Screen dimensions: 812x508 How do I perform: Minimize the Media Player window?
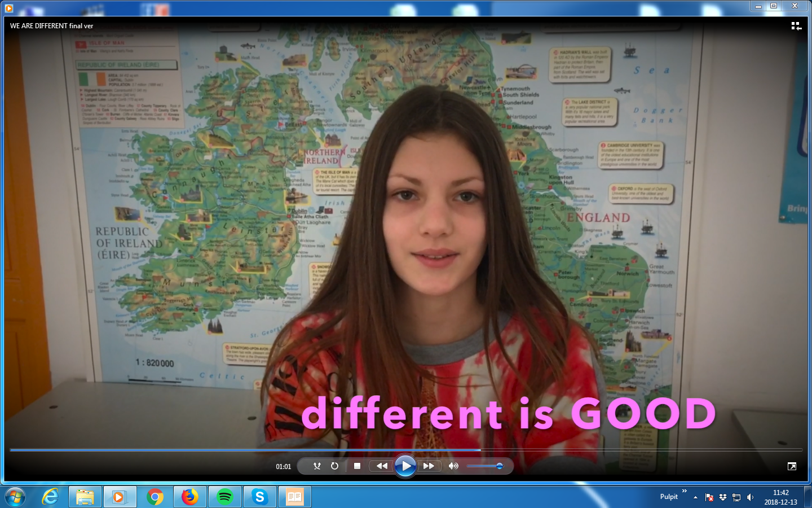point(758,6)
